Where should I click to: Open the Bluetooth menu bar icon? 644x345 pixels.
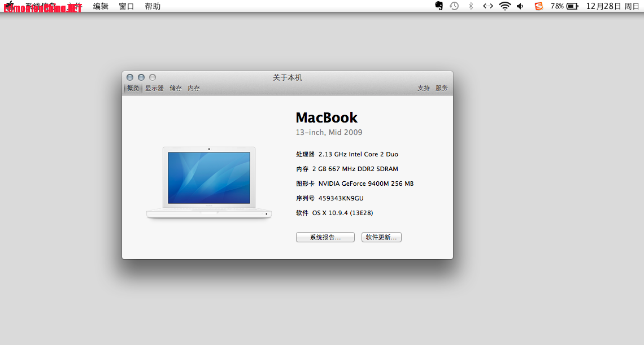point(471,6)
